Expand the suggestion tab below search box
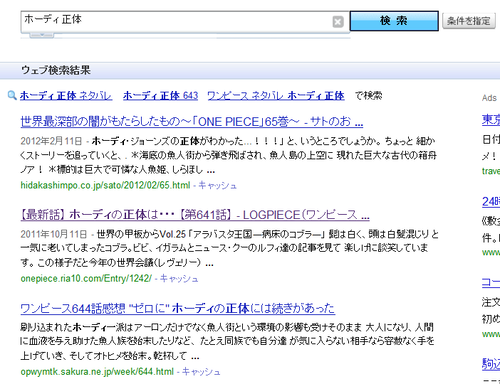The image size is (500, 384). coord(42,35)
